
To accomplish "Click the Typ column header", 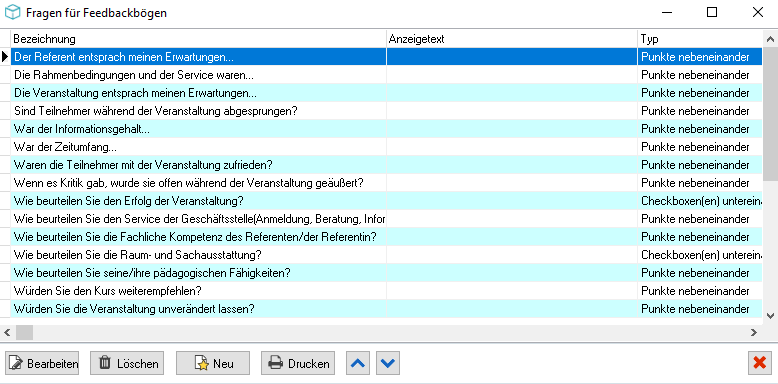I will tap(700, 39).
